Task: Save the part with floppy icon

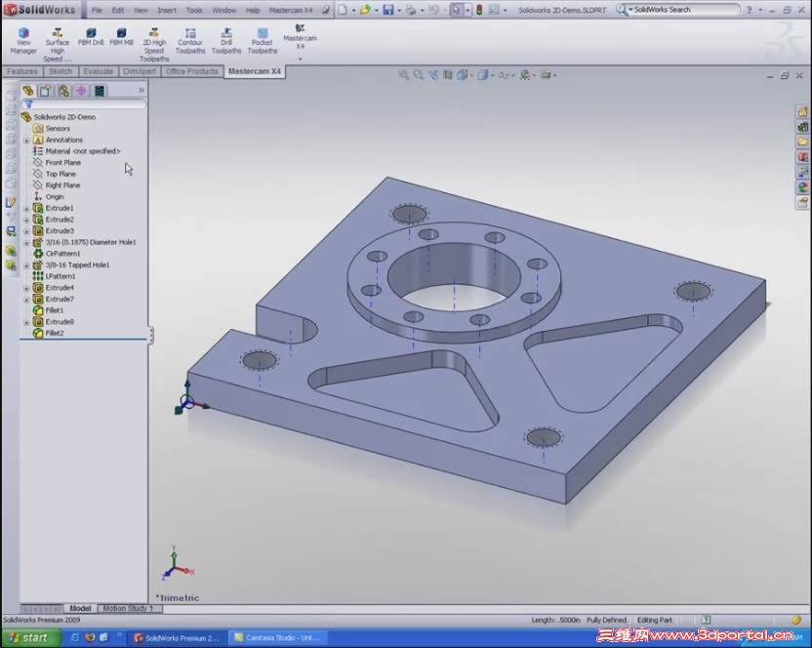Action: 388,10
